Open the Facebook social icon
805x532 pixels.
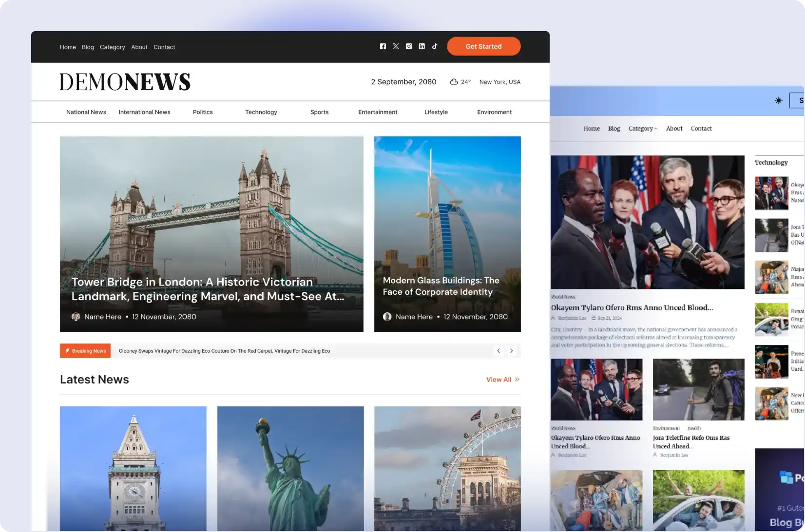pyautogui.click(x=383, y=46)
